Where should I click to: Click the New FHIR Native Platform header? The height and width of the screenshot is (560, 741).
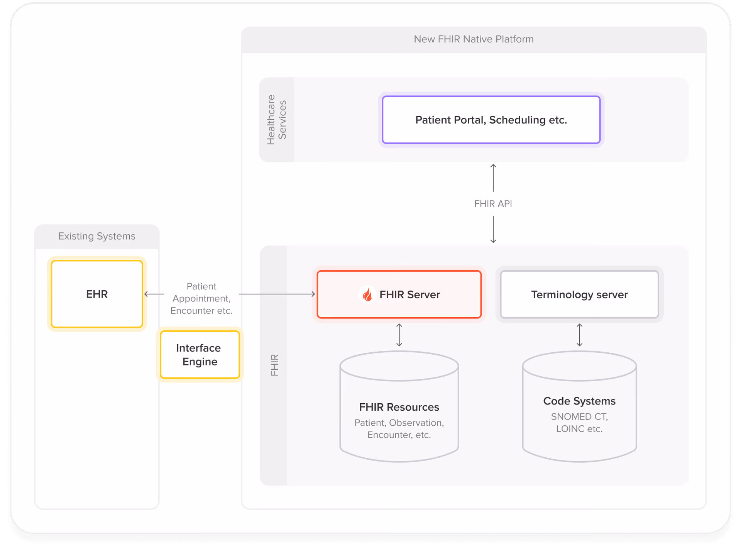pyautogui.click(x=474, y=39)
